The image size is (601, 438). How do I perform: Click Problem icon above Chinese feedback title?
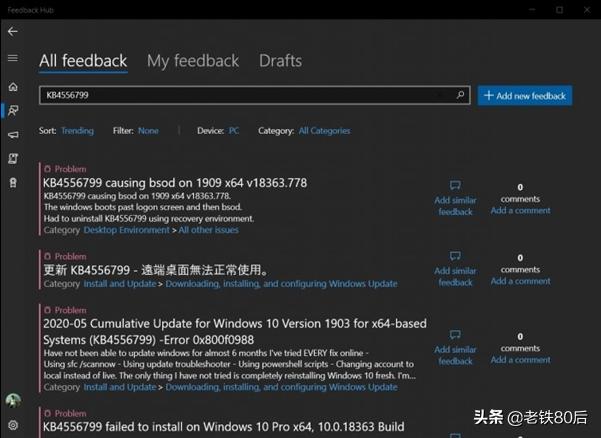(x=47, y=256)
